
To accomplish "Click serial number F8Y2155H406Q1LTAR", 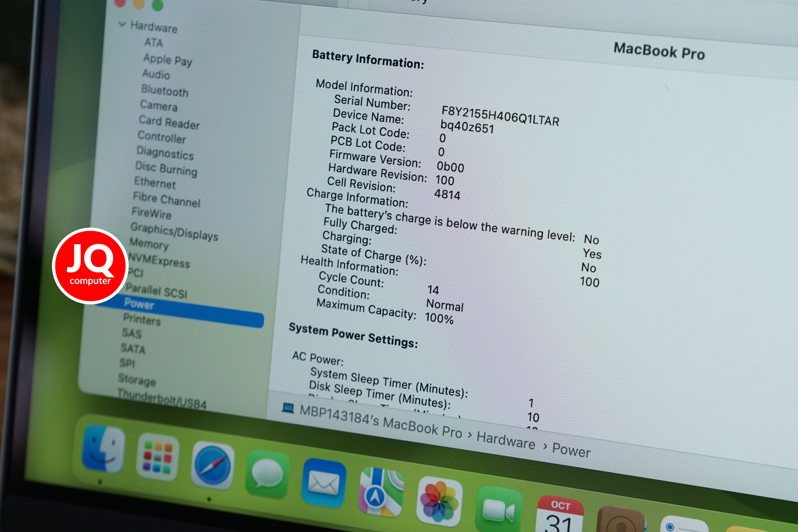I will (x=500, y=116).
